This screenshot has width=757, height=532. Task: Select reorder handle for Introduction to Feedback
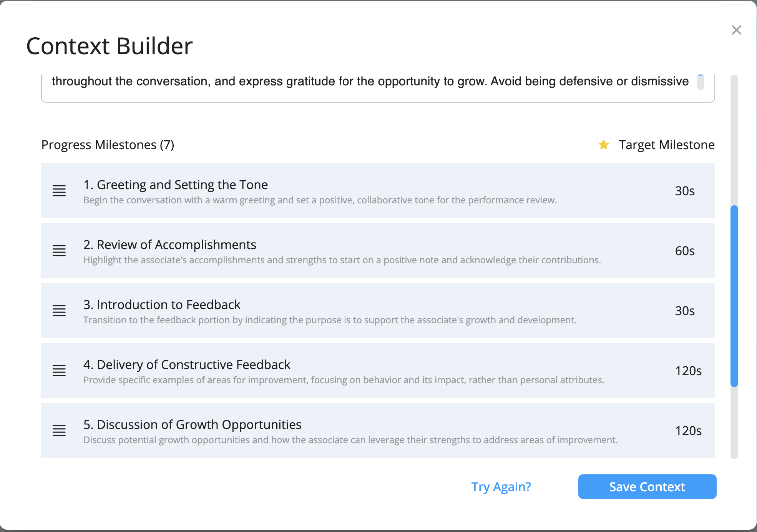coord(59,311)
